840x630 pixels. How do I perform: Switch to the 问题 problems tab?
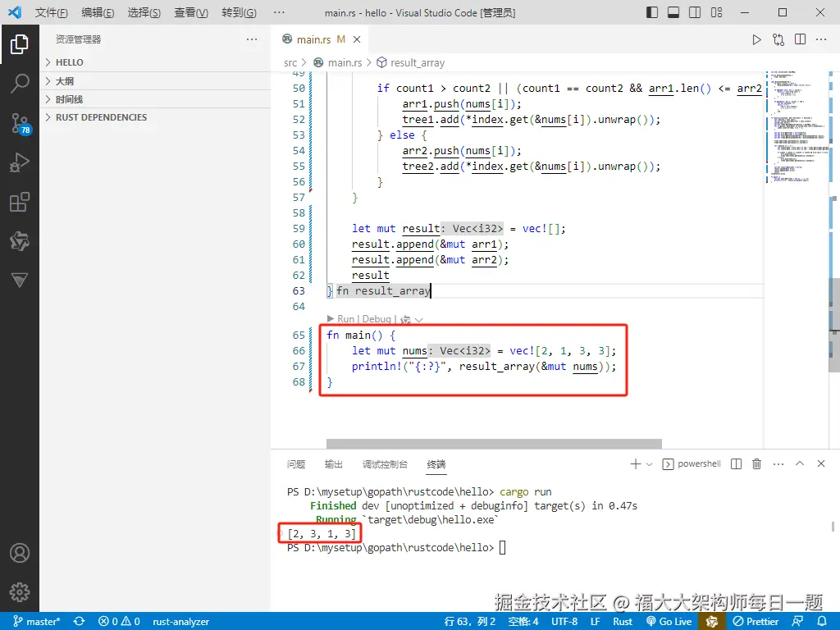(295, 464)
